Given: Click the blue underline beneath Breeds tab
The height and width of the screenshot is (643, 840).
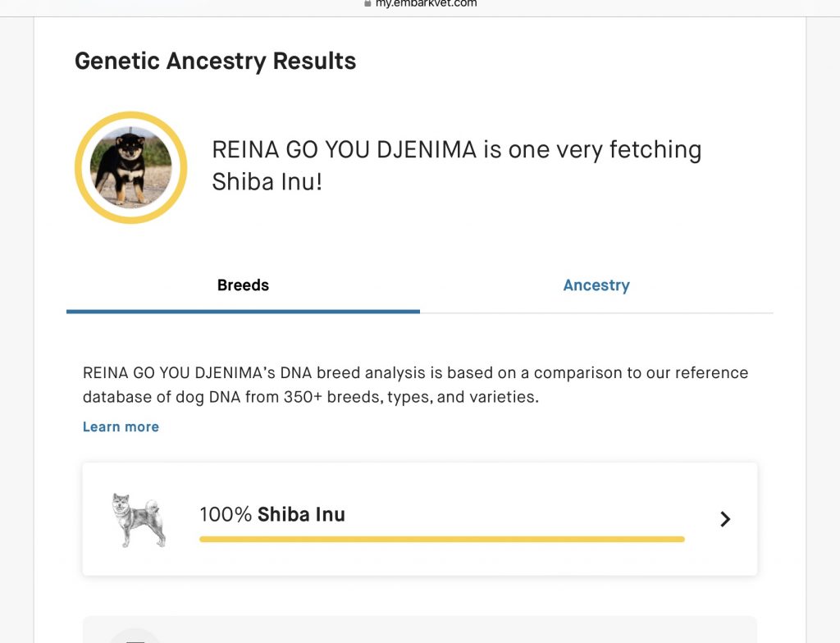Looking at the screenshot, I should [243, 312].
